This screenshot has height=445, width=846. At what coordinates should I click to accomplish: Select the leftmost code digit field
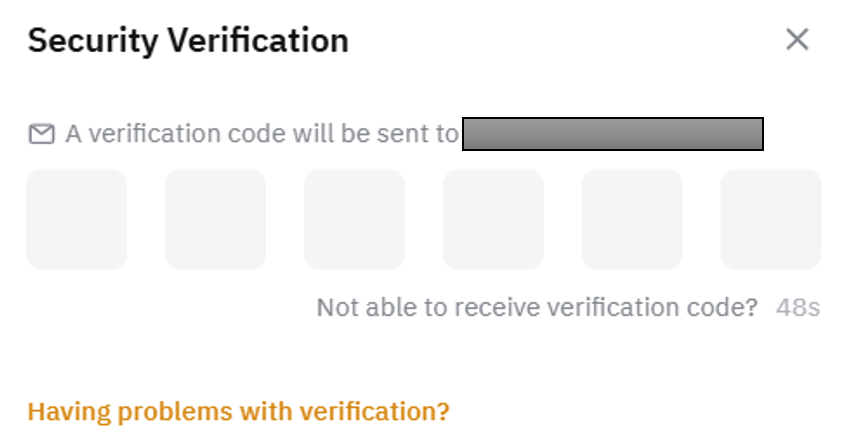click(x=77, y=219)
